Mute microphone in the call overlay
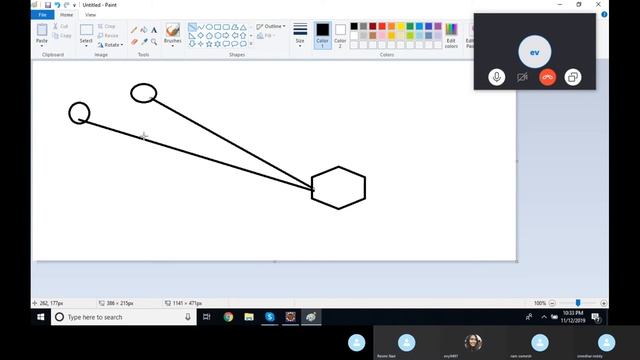Image resolution: width=640 pixels, height=360 pixels. click(x=496, y=77)
